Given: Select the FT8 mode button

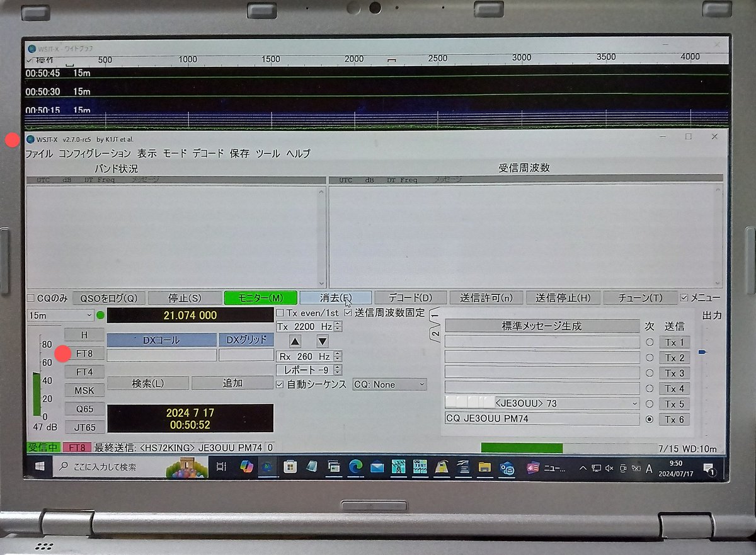Looking at the screenshot, I should coord(84,353).
